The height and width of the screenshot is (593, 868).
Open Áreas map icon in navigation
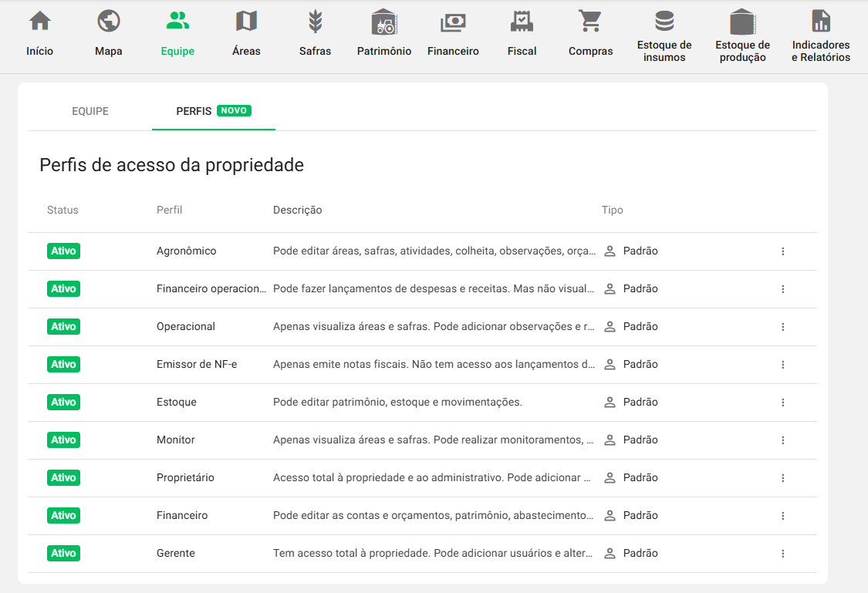(246, 22)
